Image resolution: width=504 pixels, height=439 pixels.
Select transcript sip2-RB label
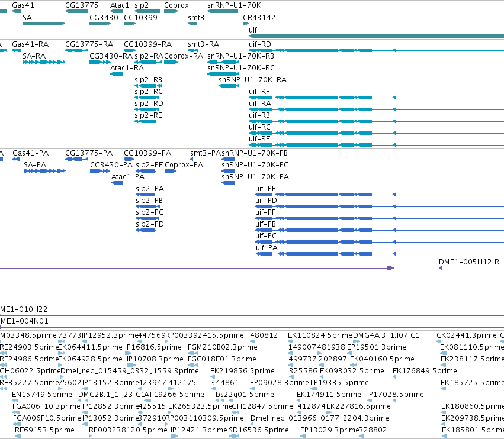(x=148, y=80)
